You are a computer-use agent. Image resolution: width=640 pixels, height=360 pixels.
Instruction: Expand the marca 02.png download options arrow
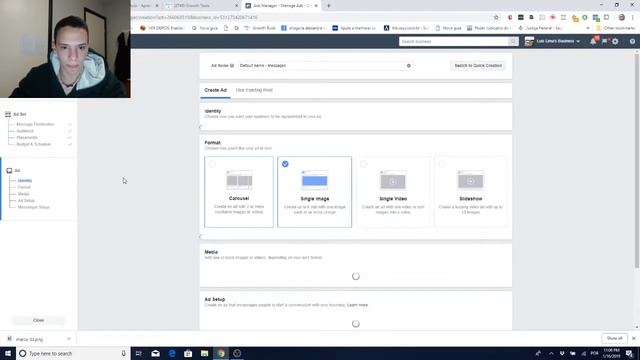coord(69,339)
